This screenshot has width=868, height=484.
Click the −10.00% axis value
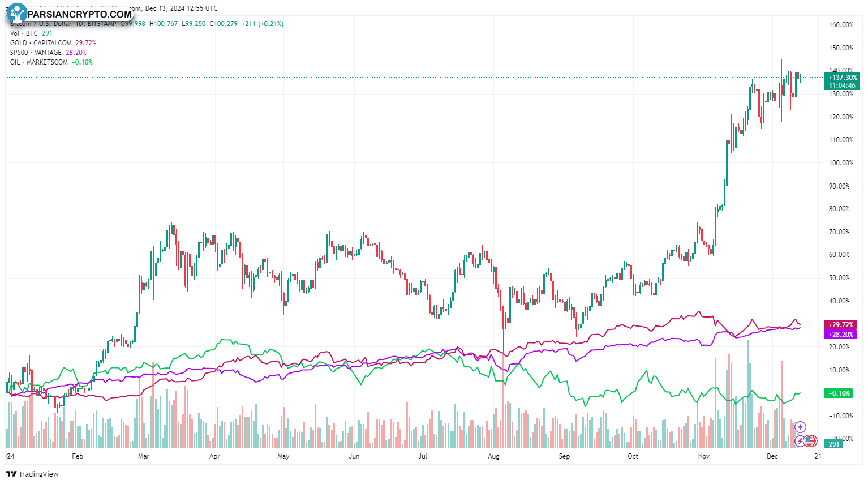tap(841, 416)
